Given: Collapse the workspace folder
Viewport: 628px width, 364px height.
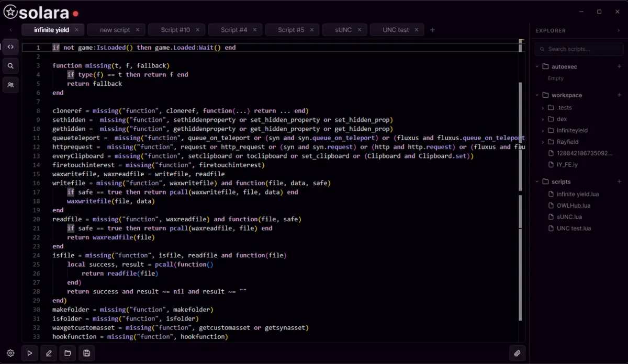Looking at the screenshot, I should click(x=537, y=95).
